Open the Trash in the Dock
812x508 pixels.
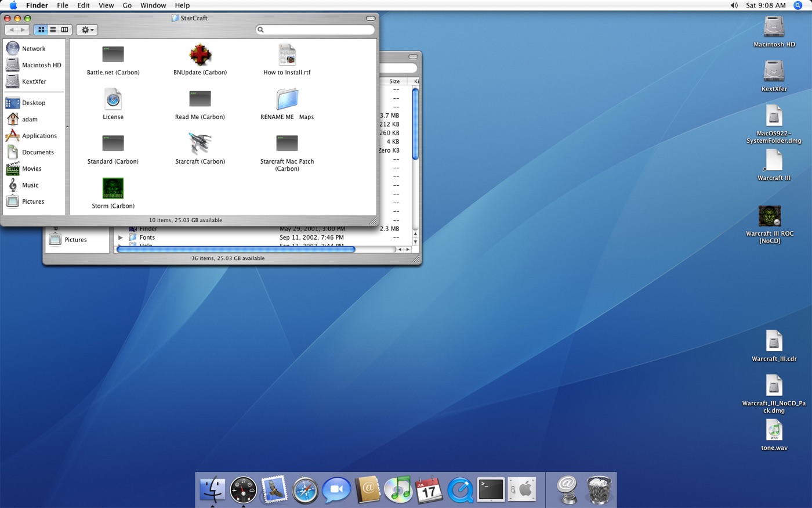(x=599, y=490)
